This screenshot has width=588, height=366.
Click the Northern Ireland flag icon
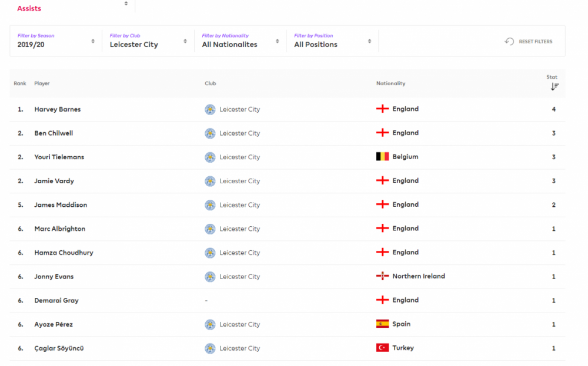tap(383, 277)
